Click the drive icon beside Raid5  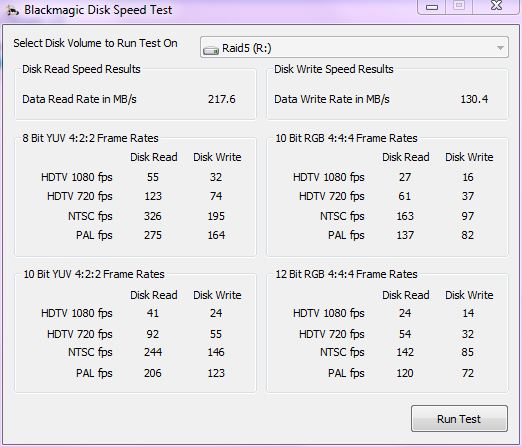pos(211,50)
